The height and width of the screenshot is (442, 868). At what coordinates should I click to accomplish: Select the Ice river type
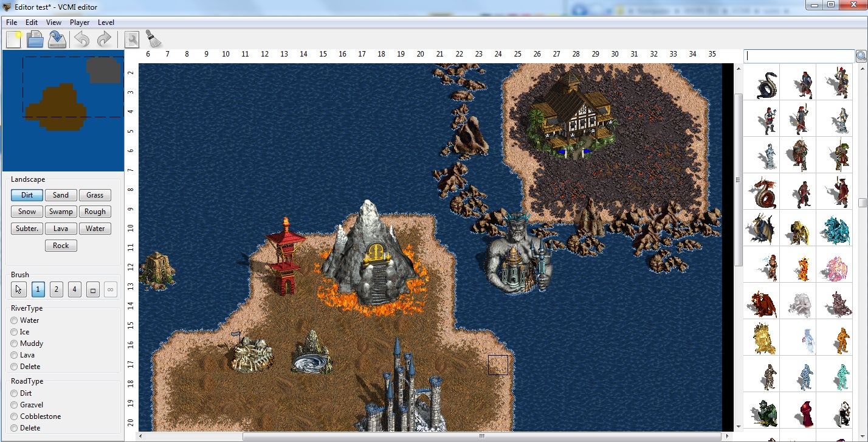19,332
